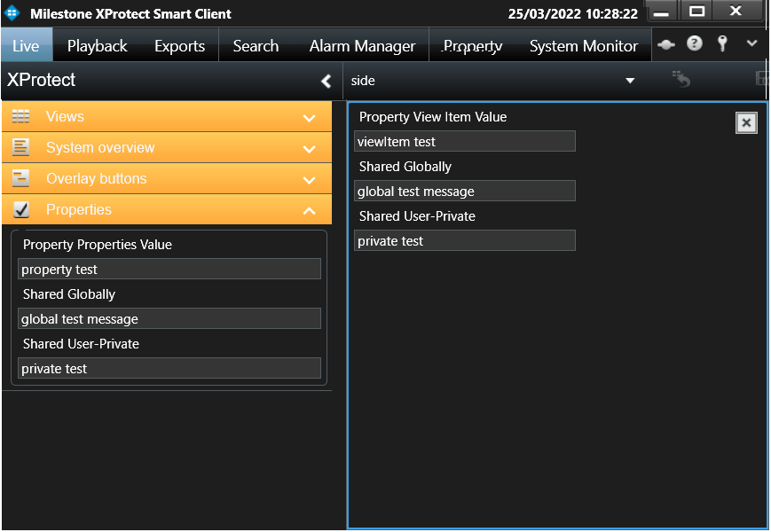Image resolution: width=771 pixels, height=532 pixels.
Task: Click the Properties checkmark icon
Action: tap(21, 209)
